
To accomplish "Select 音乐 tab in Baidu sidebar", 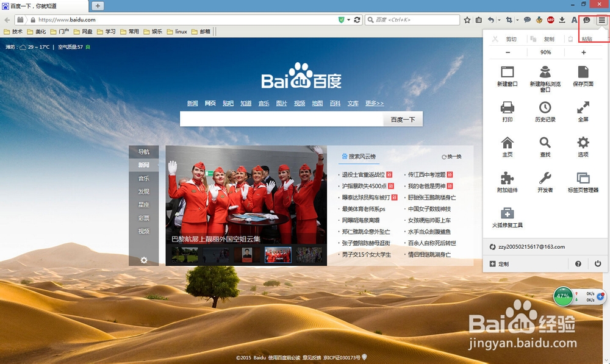I will pyautogui.click(x=143, y=178).
